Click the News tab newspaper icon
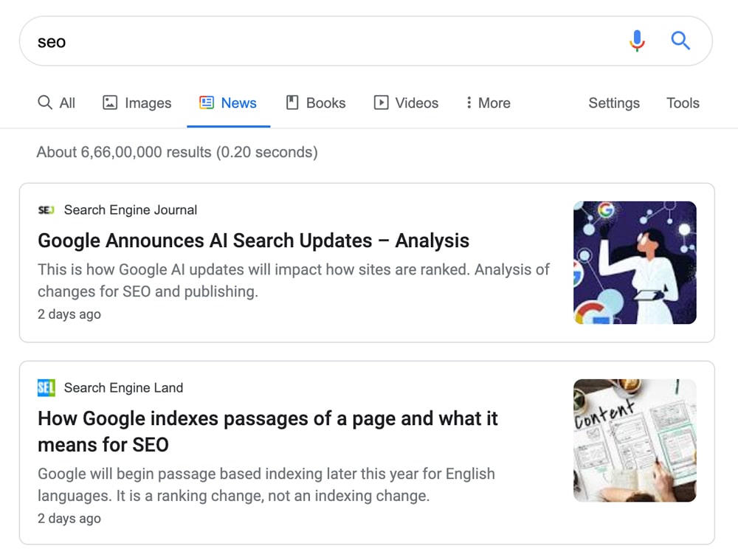Screen dimensions: 738x560 click(209, 103)
